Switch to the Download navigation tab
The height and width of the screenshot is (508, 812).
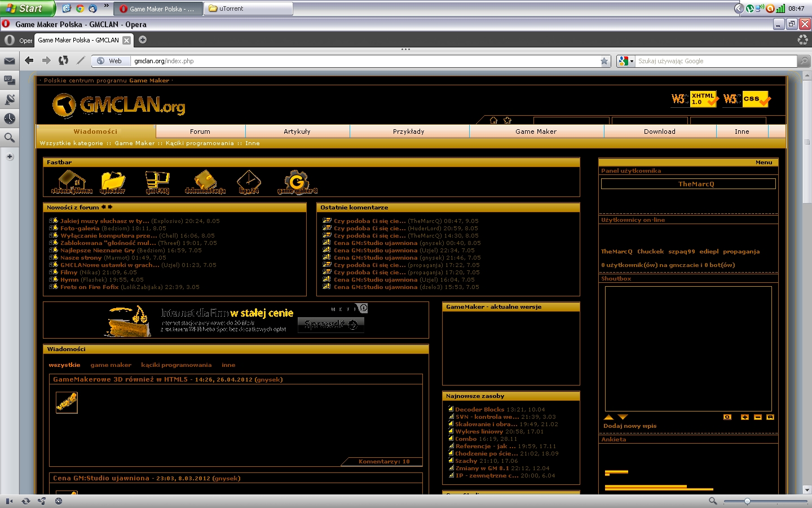tap(659, 132)
